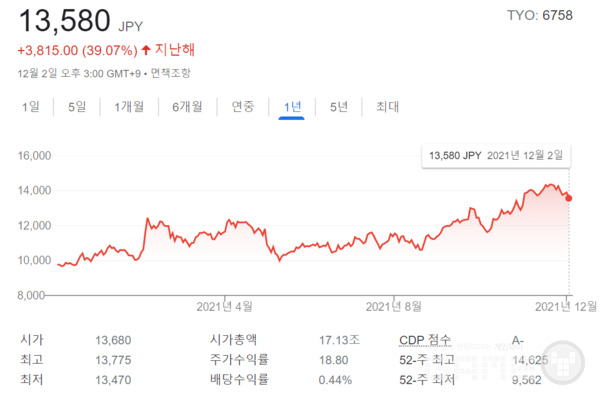Switch to the 5일 tab
600x400 pixels.
(77, 107)
